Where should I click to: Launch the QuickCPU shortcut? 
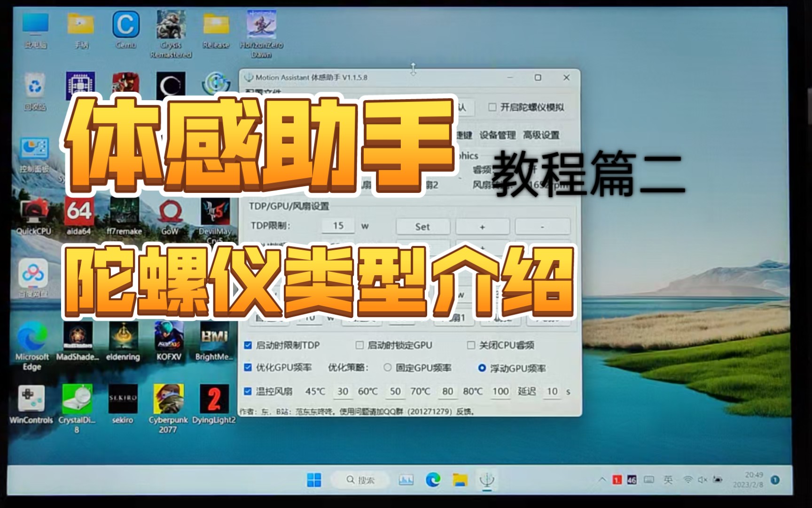pos(33,216)
